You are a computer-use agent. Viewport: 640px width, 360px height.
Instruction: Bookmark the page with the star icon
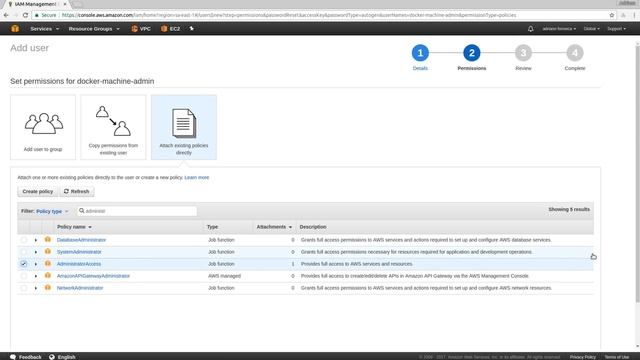pyautogui.click(x=611, y=15)
